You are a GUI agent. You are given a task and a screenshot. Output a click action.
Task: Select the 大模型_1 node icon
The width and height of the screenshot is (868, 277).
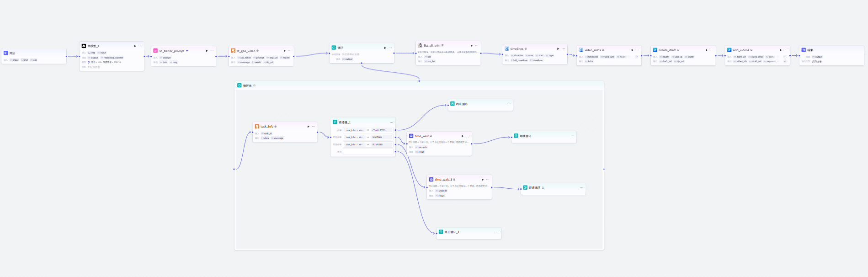[x=84, y=46]
